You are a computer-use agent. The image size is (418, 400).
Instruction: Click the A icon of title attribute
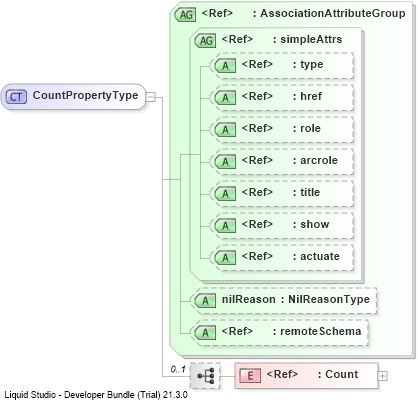[225, 194]
